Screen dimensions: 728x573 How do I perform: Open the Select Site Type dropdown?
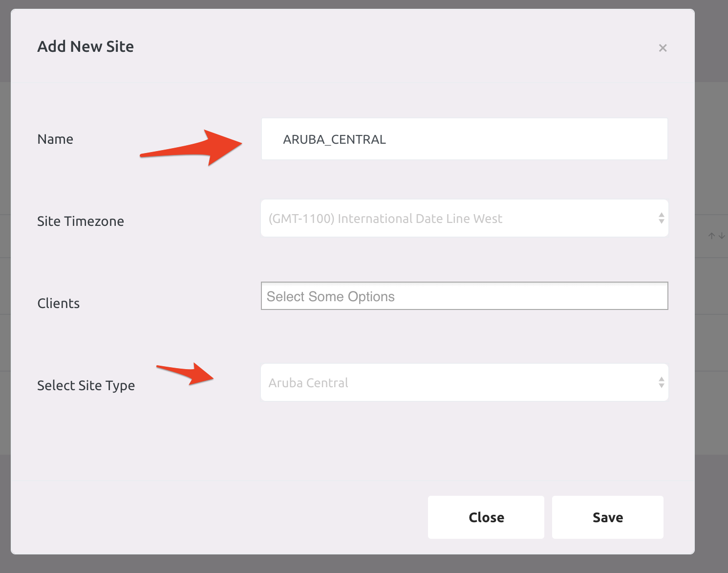[464, 382]
